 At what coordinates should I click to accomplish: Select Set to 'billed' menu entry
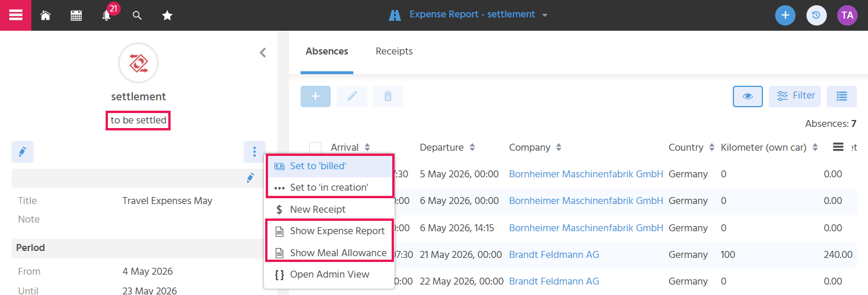coord(330,166)
